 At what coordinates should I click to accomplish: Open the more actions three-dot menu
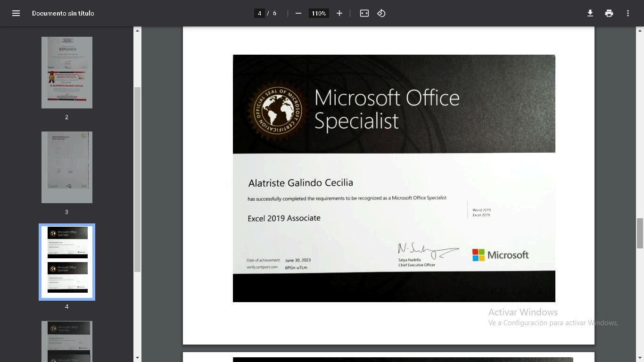[628, 13]
